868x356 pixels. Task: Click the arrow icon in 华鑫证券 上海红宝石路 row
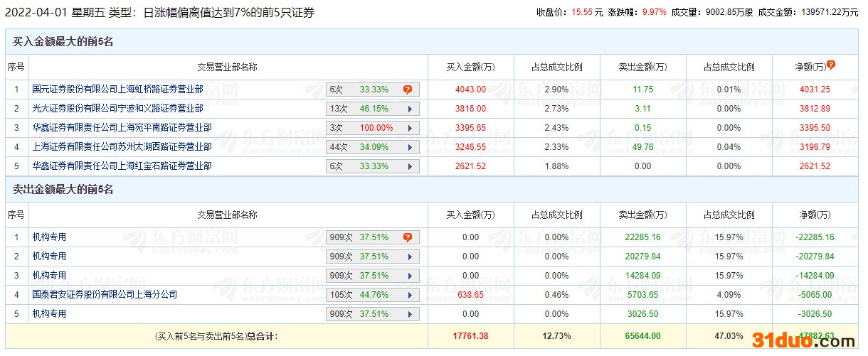410,166
